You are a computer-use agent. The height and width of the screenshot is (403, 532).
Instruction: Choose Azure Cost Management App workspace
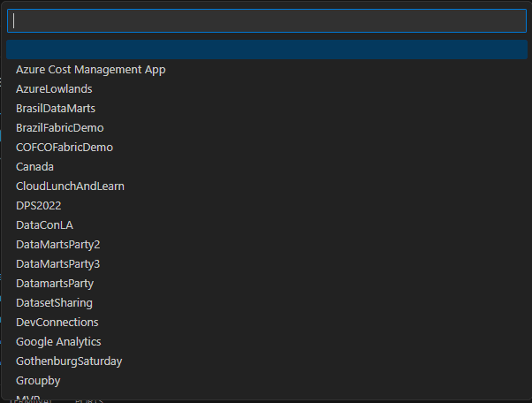pos(267,69)
